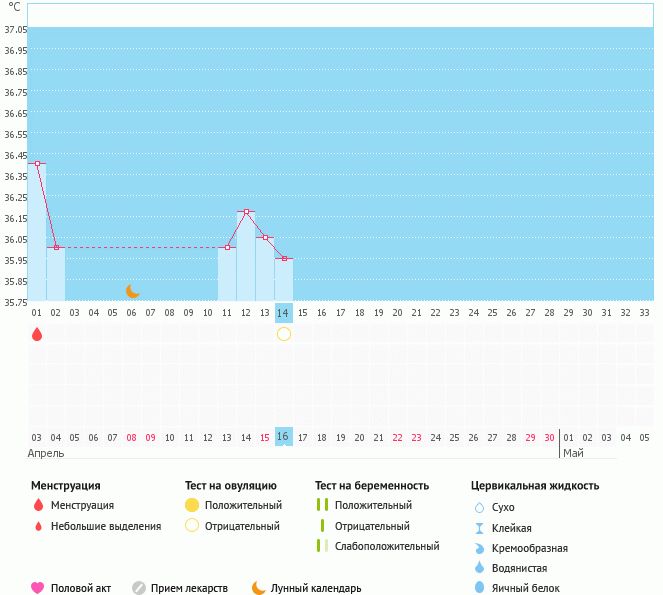
Task: Select highlighted cycle day 14 on axis
Action: (x=284, y=312)
